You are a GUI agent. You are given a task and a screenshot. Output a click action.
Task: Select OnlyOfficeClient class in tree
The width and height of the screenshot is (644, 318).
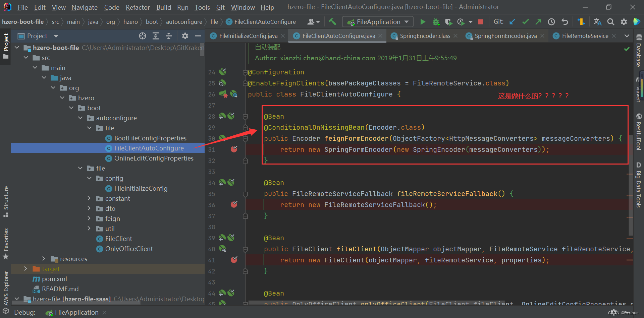coord(129,249)
